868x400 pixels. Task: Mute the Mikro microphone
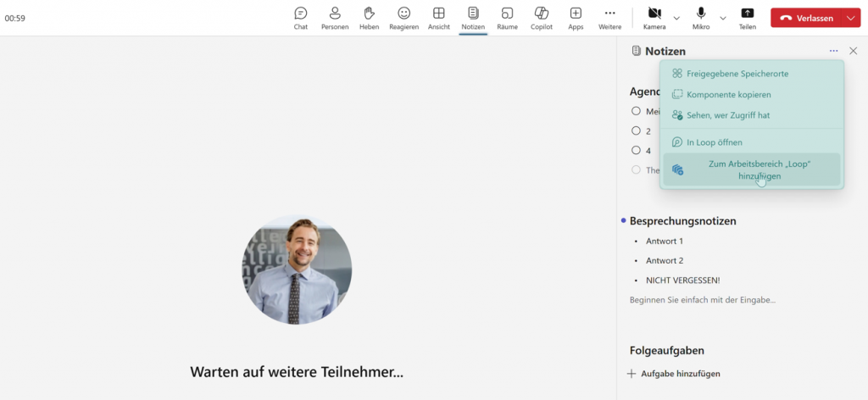tap(701, 19)
